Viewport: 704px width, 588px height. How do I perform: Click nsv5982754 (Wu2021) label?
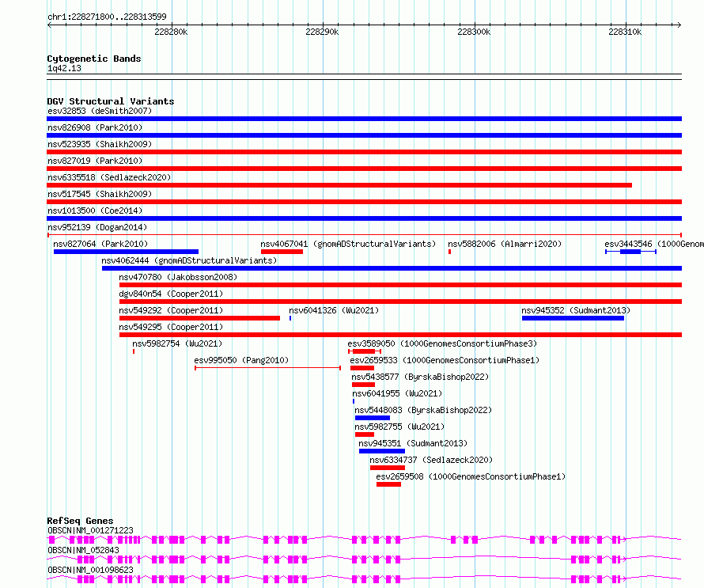coord(177,343)
